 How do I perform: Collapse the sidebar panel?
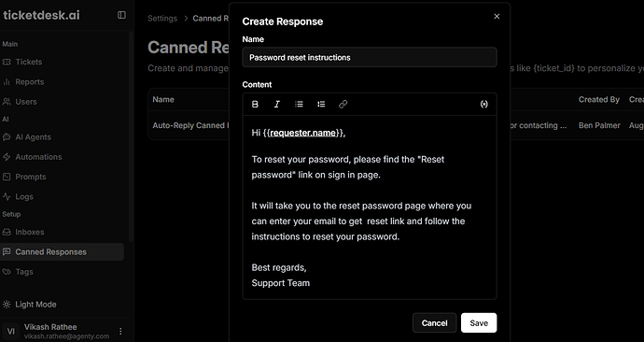coord(121,15)
